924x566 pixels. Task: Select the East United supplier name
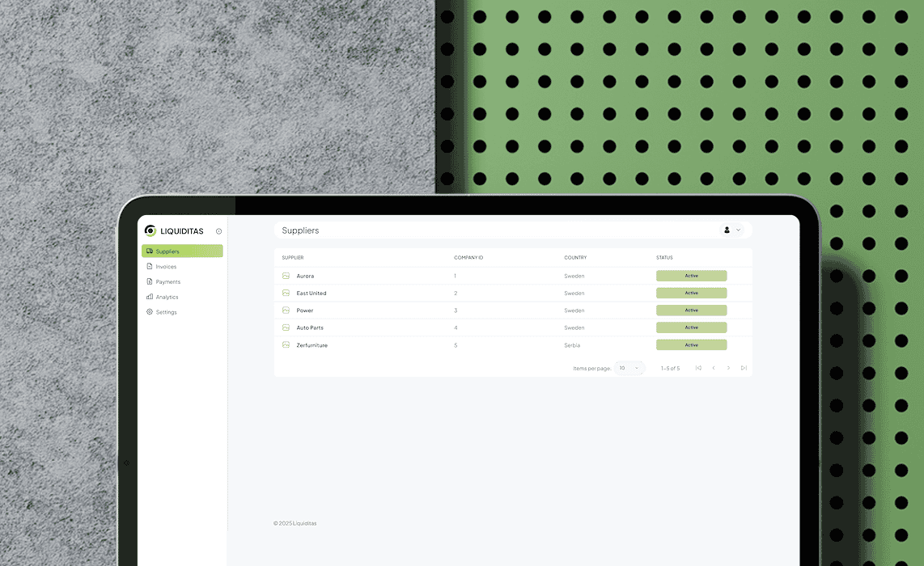312,294
